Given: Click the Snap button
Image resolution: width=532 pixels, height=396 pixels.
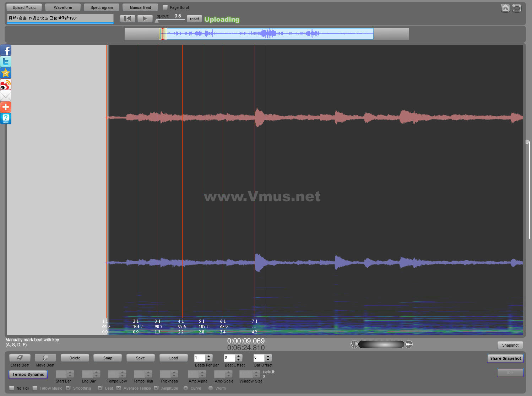Looking at the screenshot, I should [108, 358].
